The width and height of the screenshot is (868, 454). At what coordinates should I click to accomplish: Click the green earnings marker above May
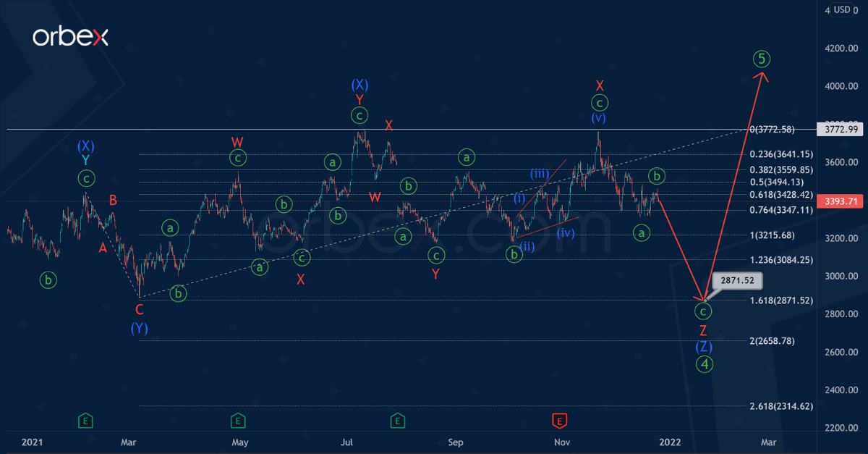[239, 420]
